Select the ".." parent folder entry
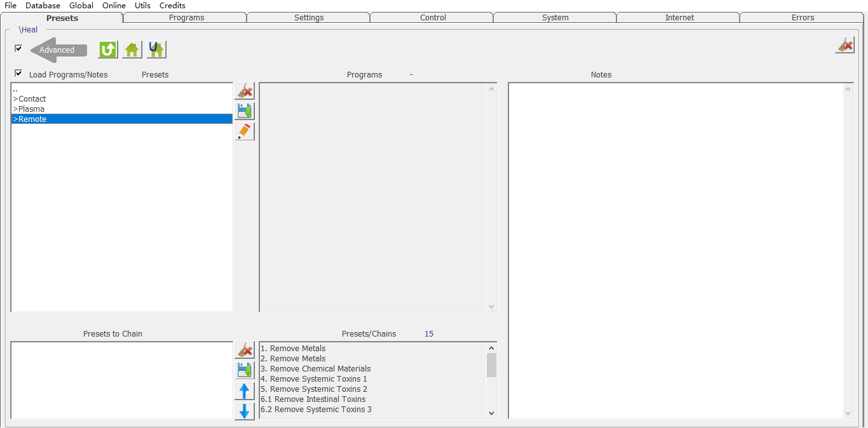The image size is (868, 428). (15, 90)
